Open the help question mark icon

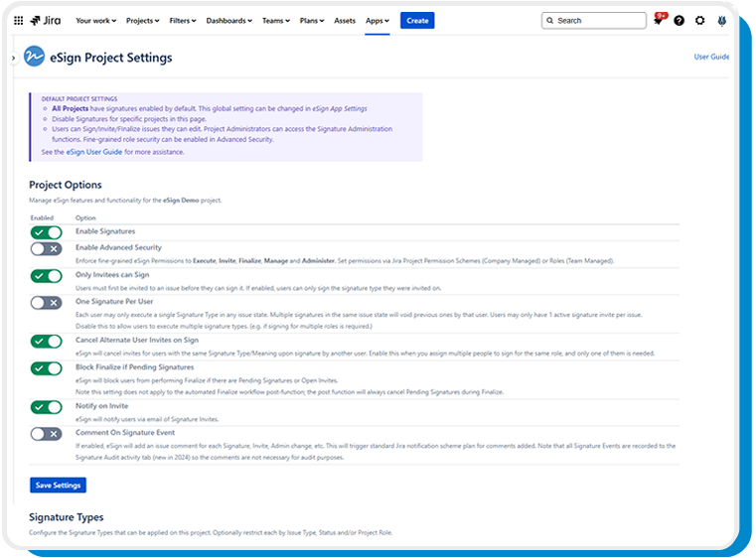coord(679,20)
